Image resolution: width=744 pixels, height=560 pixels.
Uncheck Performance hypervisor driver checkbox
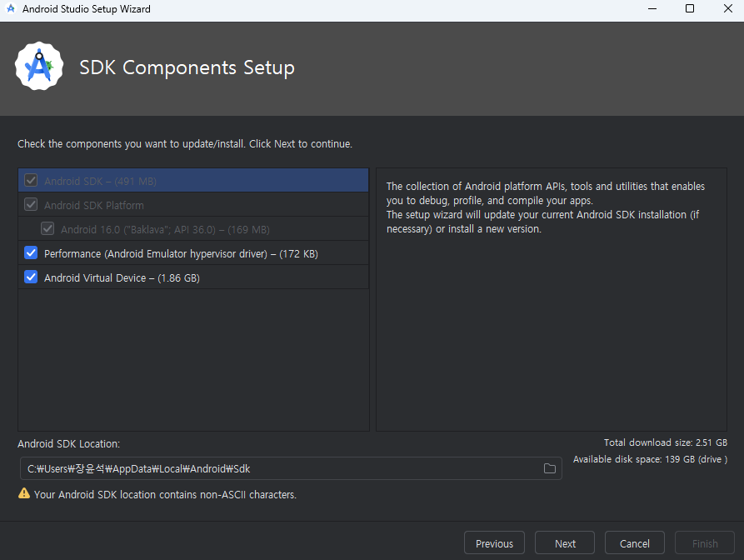coord(31,253)
